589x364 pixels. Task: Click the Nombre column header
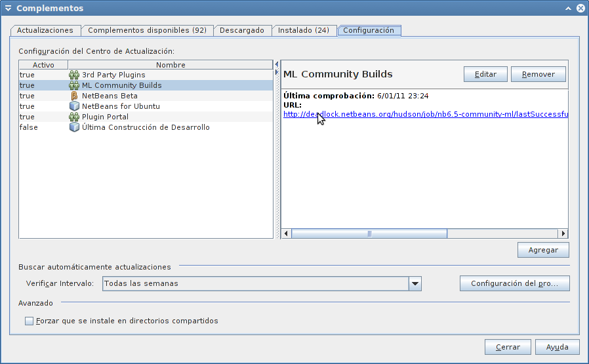click(x=171, y=65)
